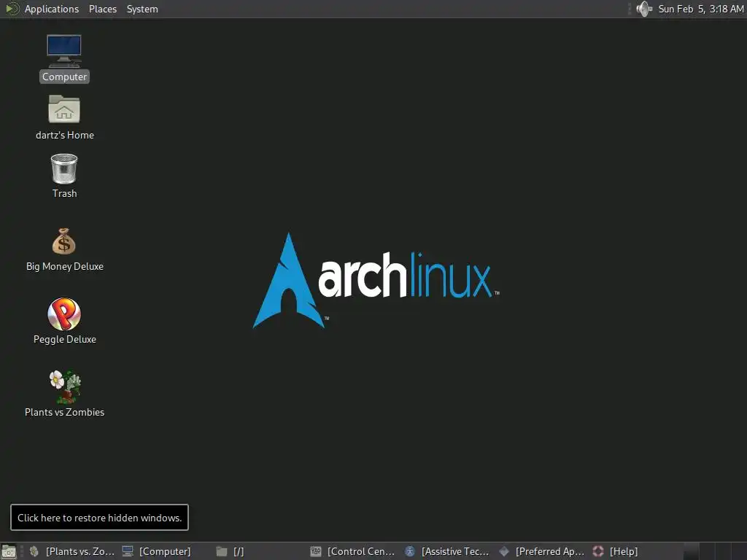The height and width of the screenshot is (560, 747).
Task: Restore the [Assistive Tec...] taskbar window
Action: coord(448,551)
